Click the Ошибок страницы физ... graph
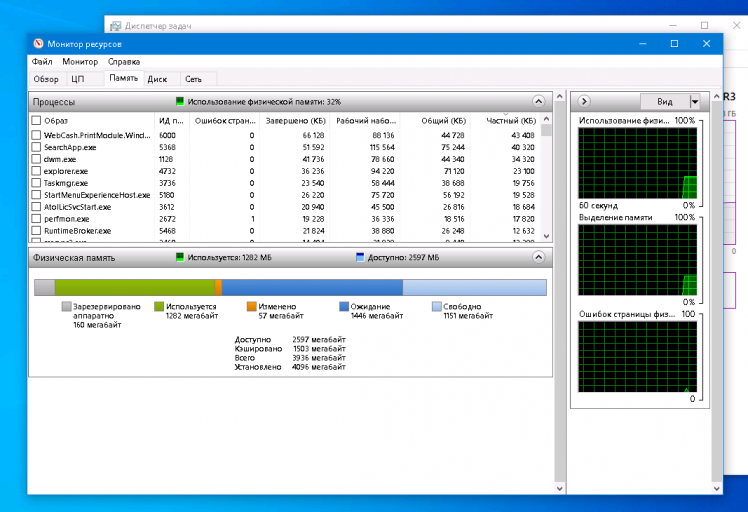The height and width of the screenshot is (512, 748). tap(637, 356)
